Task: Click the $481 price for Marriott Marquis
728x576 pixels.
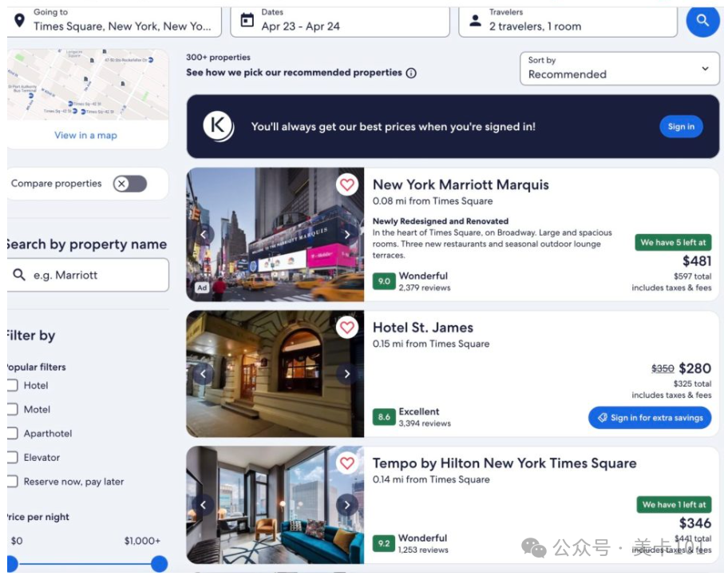Action: coord(696,261)
